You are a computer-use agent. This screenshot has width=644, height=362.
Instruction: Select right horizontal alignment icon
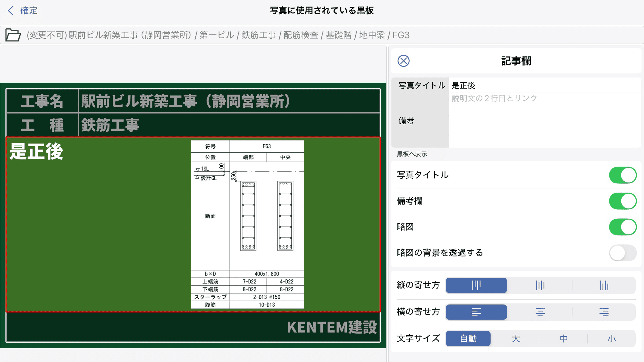[x=604, y=312]
